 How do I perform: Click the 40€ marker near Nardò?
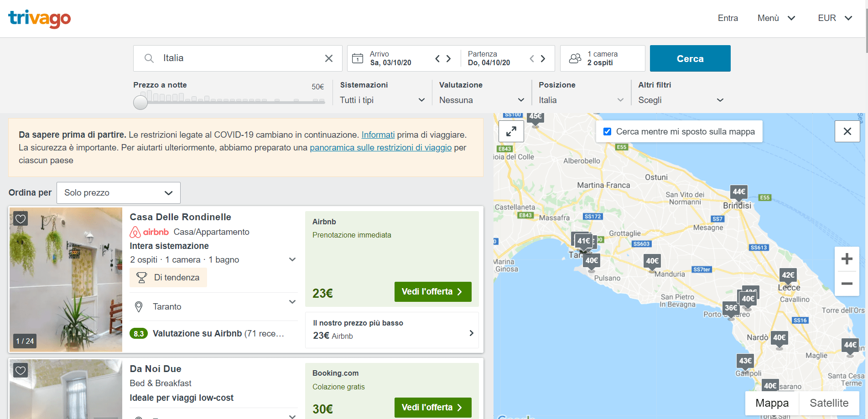[780, 338]
